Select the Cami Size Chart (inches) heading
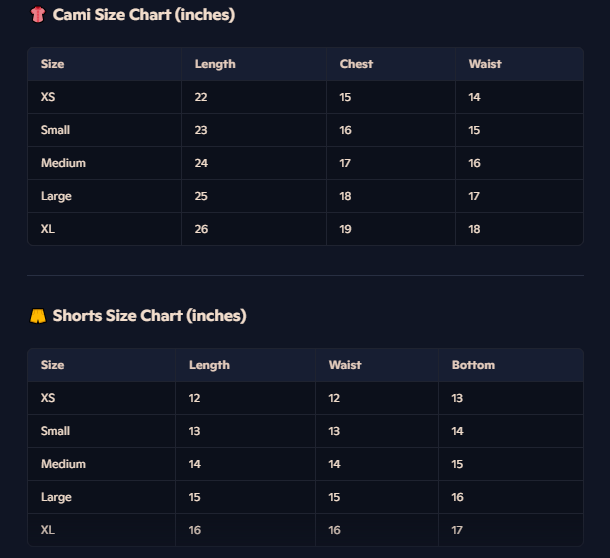The width and height of the screenshot is (610, 558). coord(144,15)
